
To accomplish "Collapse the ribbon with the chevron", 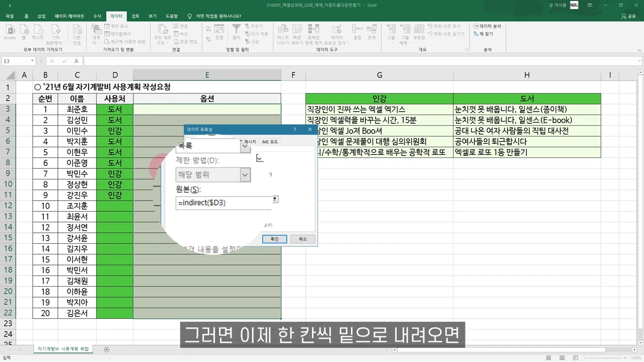I will [x=639, y=50].
